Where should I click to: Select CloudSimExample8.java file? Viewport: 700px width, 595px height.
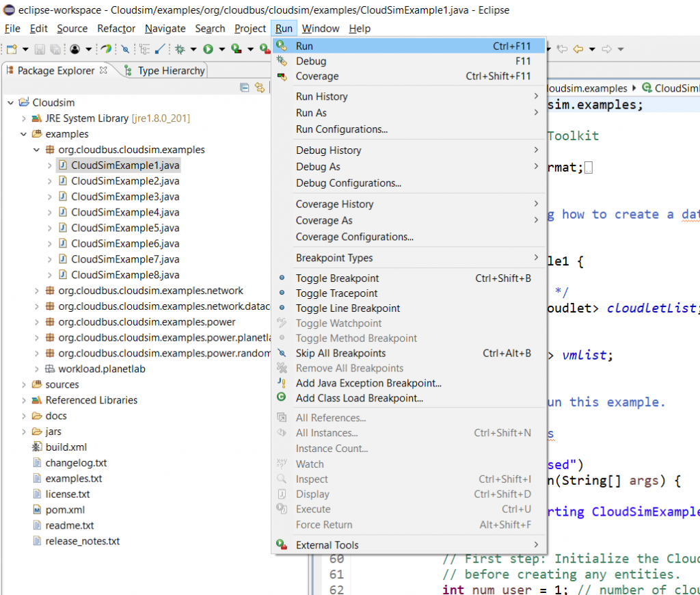119,275
